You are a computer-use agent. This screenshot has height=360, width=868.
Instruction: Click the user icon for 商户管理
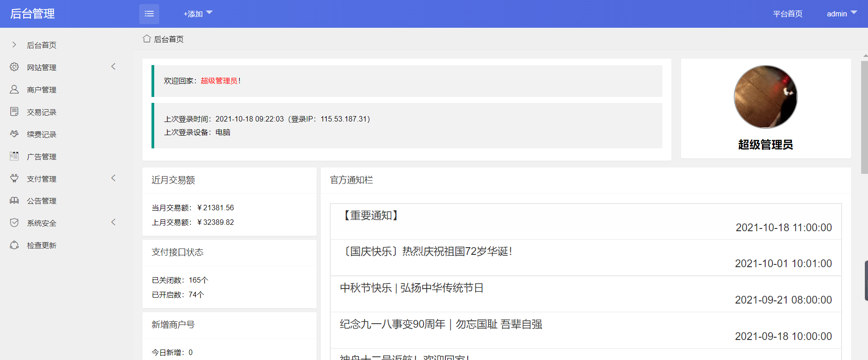[x=15, y=89]
